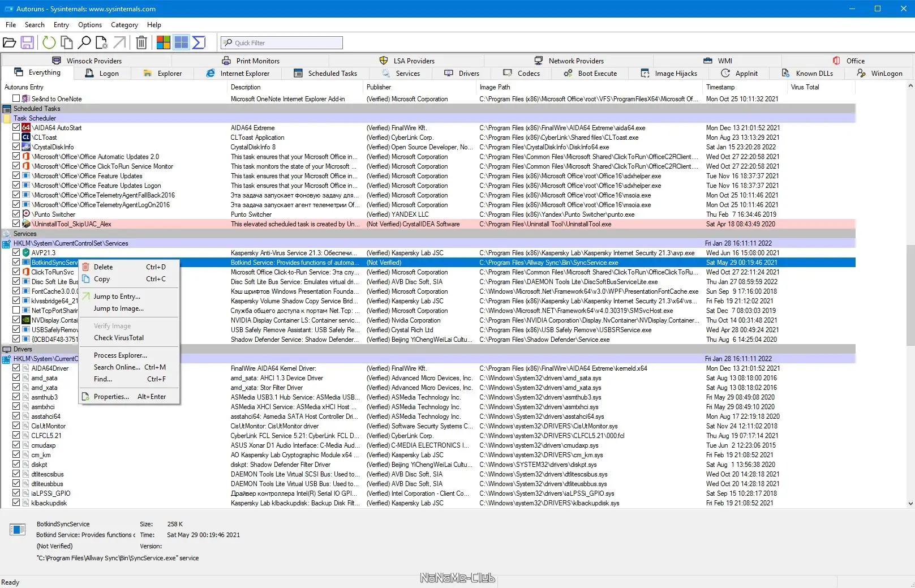The width and height of the screenshot is (915, 588).
Task: Open Properties... from the context menu
Action: pyautogui.click(x=130, y=397)
